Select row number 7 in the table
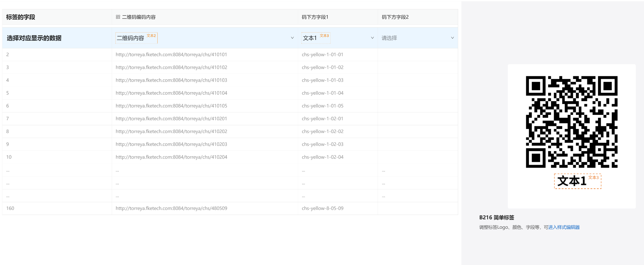The image size is (644, 265). pos(8,119)
